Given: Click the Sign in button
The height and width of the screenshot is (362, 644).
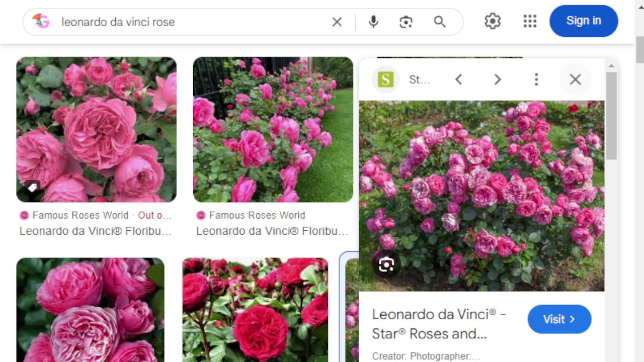Looking at the screenshot, I should [x=584, y=21].
